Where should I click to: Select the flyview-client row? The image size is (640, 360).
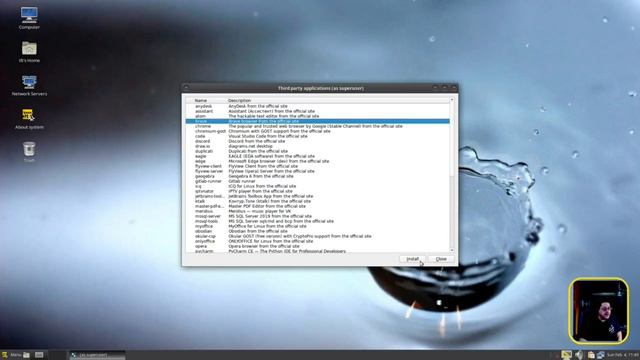click(x=318, y=166)
